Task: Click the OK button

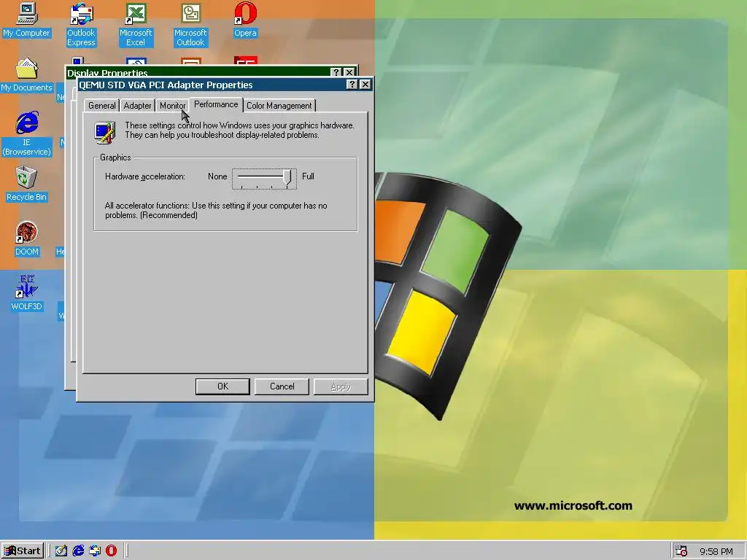Action: pos(222,386)
